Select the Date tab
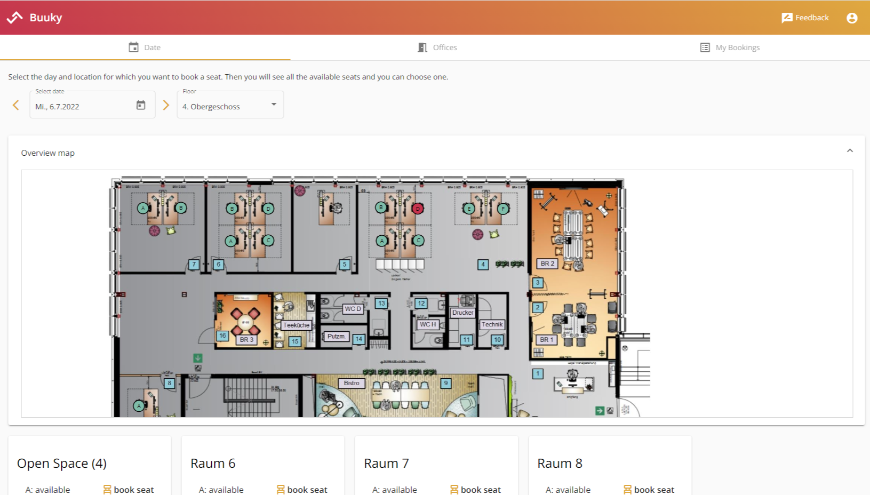870x495 pixels. pos(144,47)
